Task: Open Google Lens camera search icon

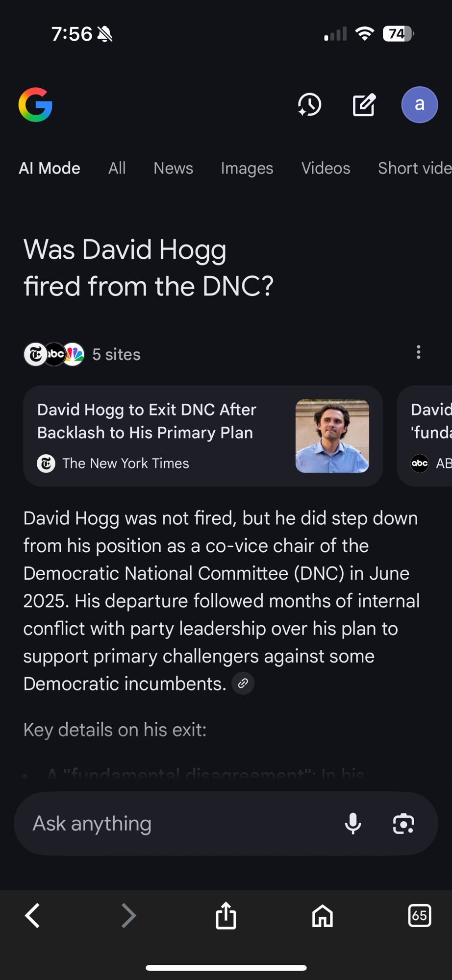Action: (x=403, y=823)
